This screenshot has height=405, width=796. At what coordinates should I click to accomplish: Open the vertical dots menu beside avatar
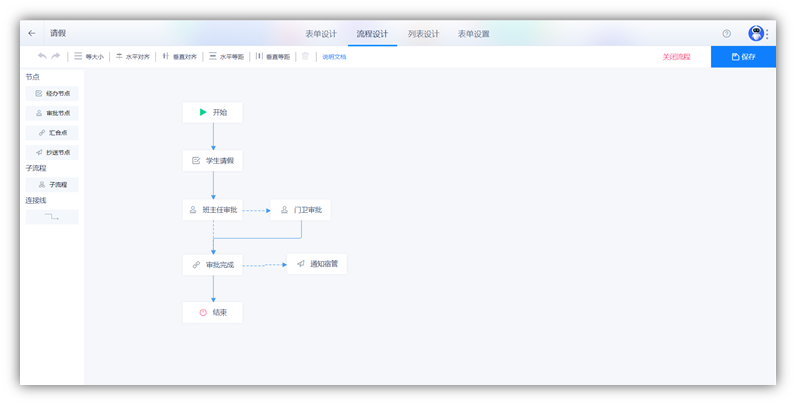[767, 34]
